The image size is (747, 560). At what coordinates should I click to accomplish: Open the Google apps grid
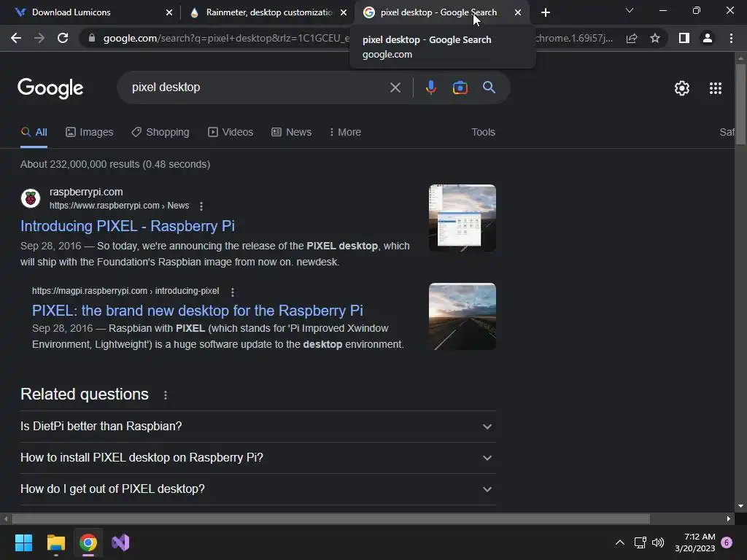point(716,88)
